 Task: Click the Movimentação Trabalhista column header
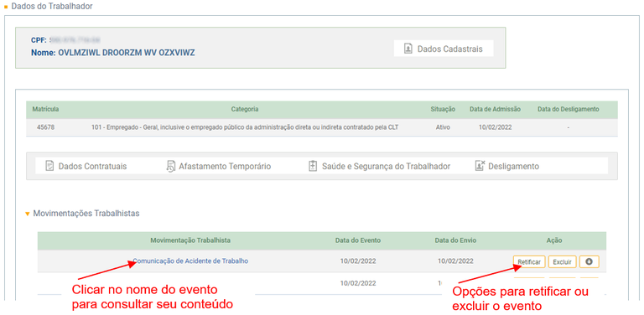coord(190,240)
